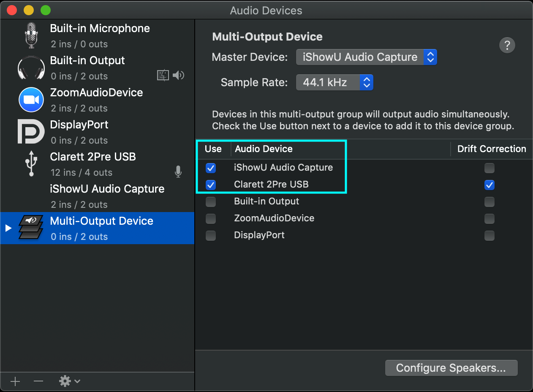Click the Configure Speakers button
This screenshot has height=392, width=533.
tap(451, 368)
